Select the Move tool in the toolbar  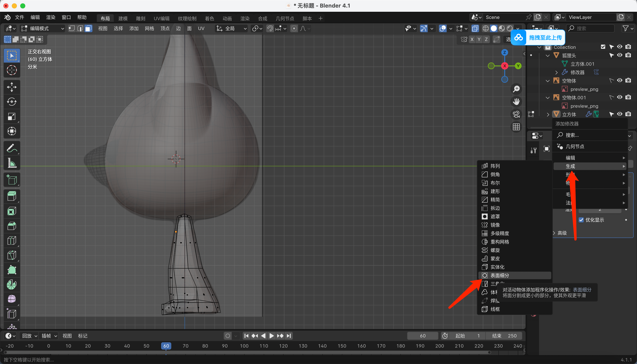[12, 87]
